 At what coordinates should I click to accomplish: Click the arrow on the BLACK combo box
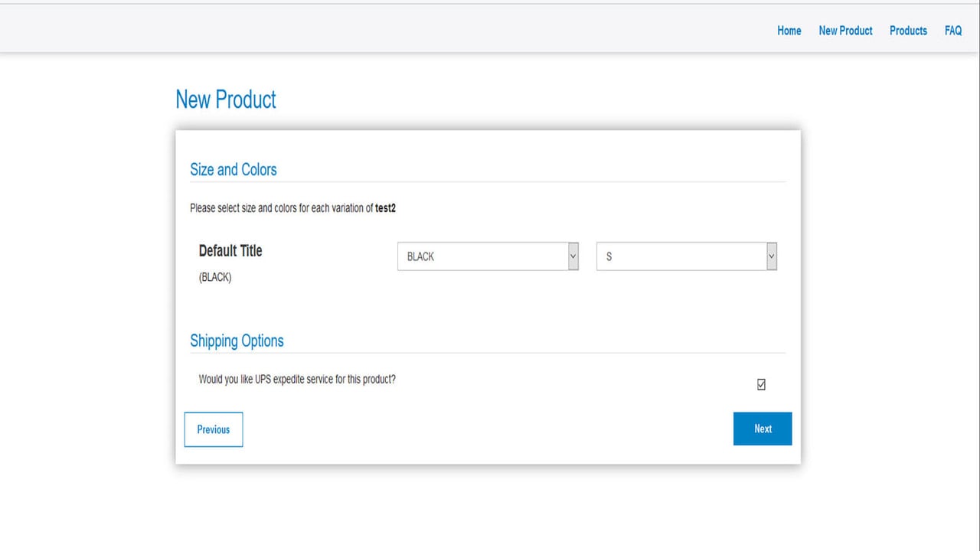pos(573,256)
